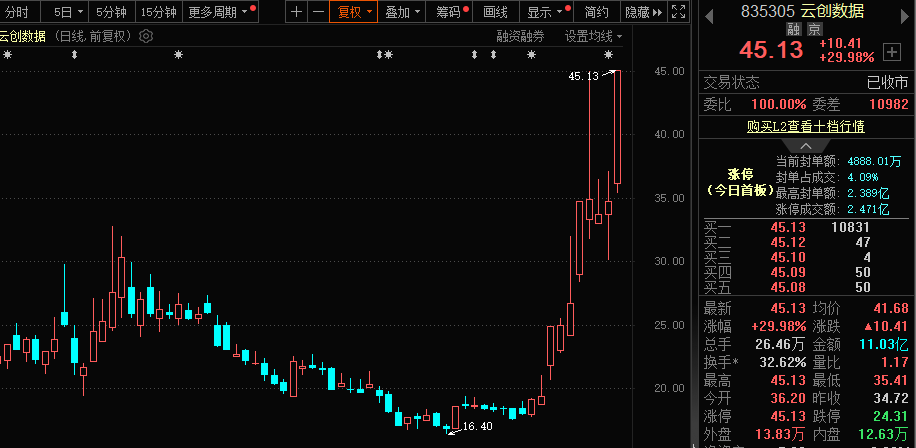Expand the 更多周期 period dropdown
916x448 pixels.
[x=217, y=12]
